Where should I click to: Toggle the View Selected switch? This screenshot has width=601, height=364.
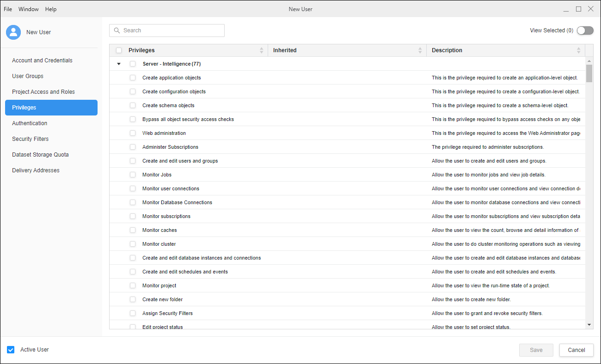(x=585, y=30)
